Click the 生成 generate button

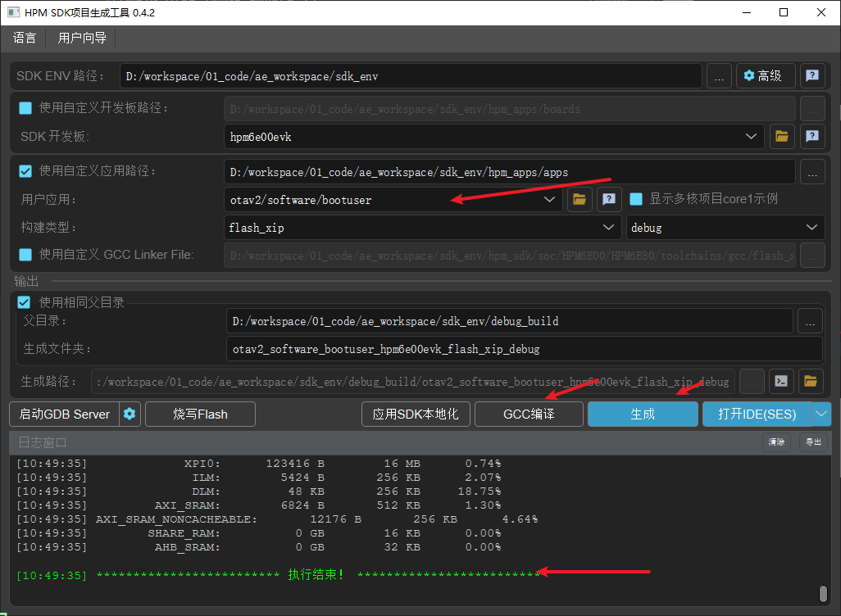(643, 414)
